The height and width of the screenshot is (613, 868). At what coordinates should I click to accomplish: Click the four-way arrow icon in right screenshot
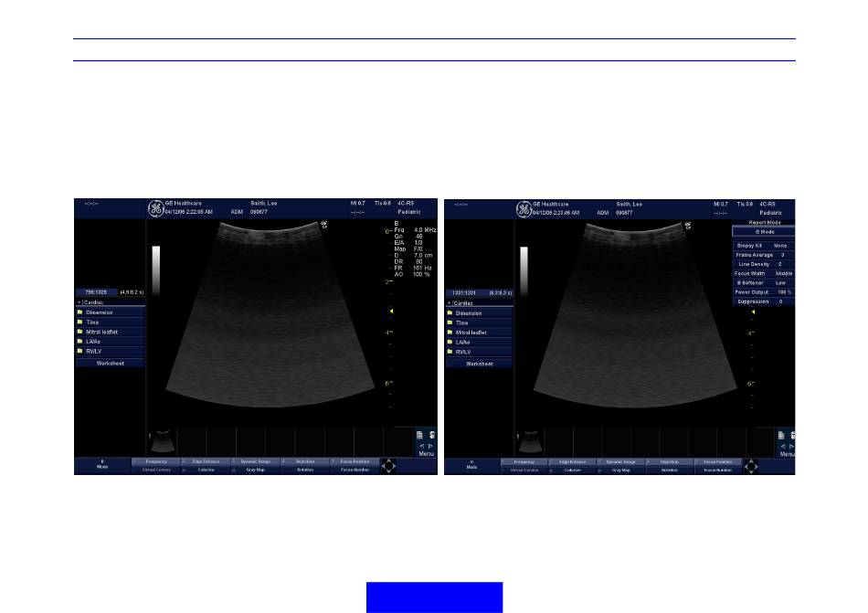(751, 466)
